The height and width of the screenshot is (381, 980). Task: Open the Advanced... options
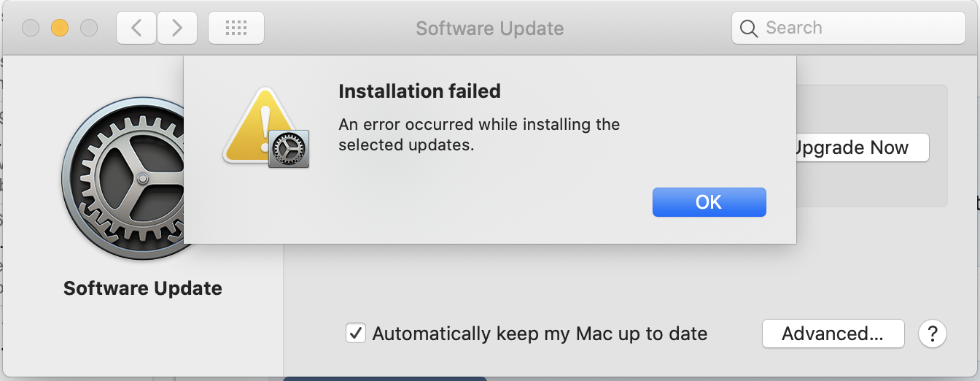click(833, 334)
